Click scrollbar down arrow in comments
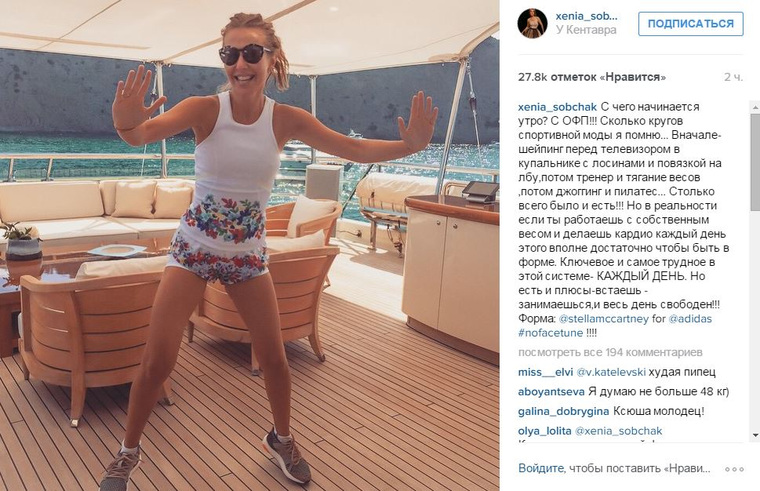 coord(756,435)
